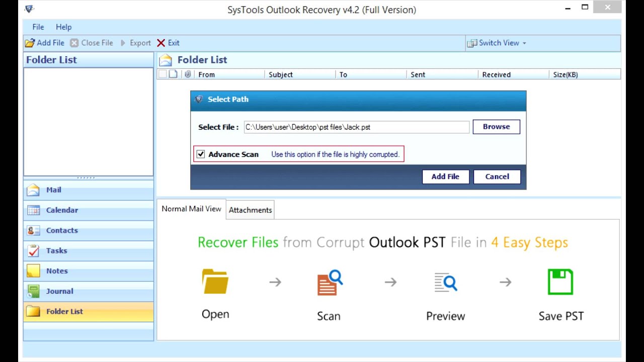Viewport: 644px width, 362px height.
Task: Sort by the Received column header
Action: point(514,74)
